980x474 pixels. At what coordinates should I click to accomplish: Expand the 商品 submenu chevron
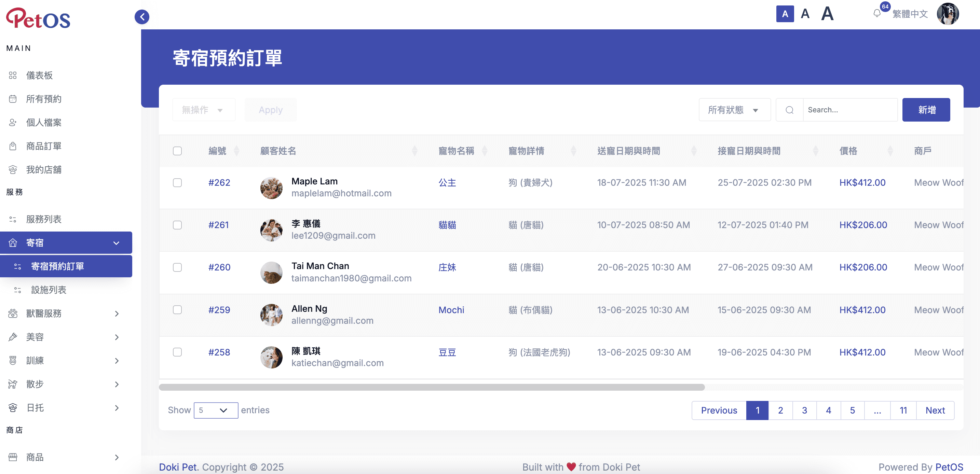pyautogui.click(x=117, y=457)
